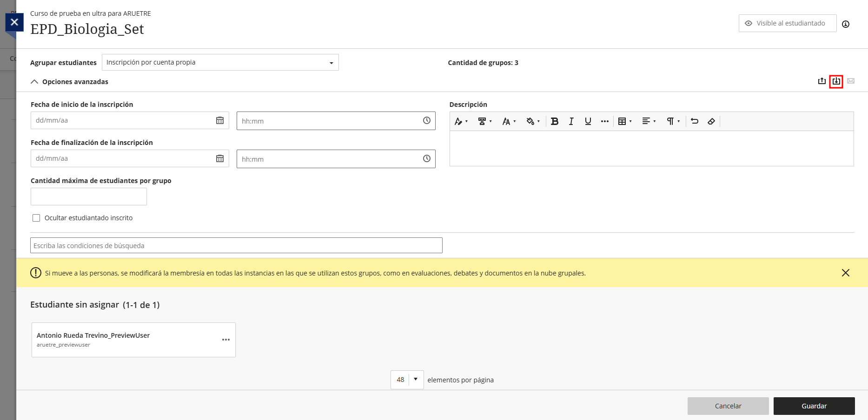Click the Guardar button
Viewport: 868px width, 420px height.
814,406
